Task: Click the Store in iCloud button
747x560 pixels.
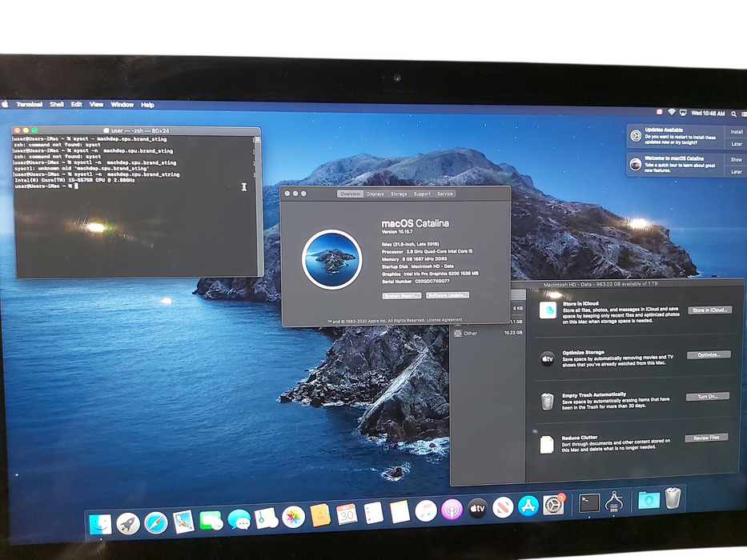Action: 710,310
